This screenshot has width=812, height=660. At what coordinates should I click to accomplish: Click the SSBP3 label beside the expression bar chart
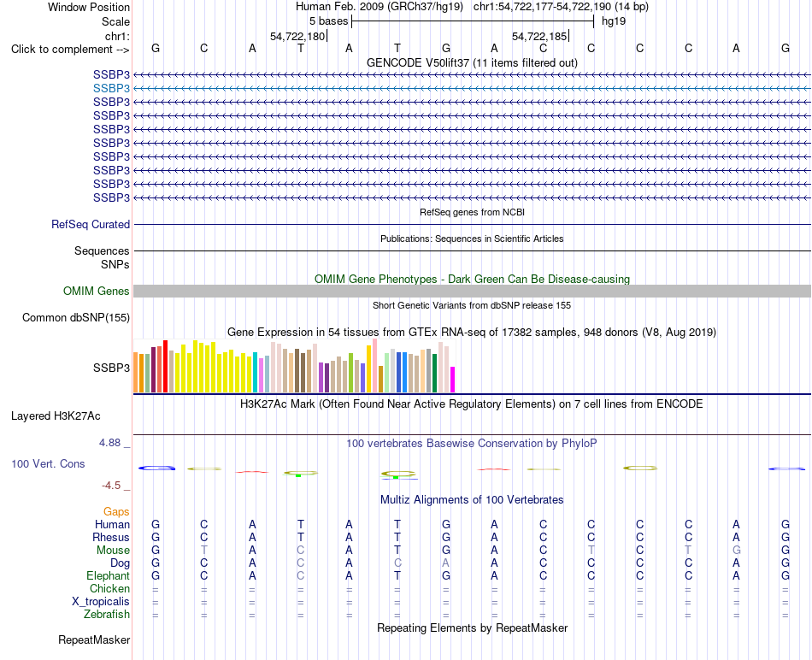coord(111,368)
